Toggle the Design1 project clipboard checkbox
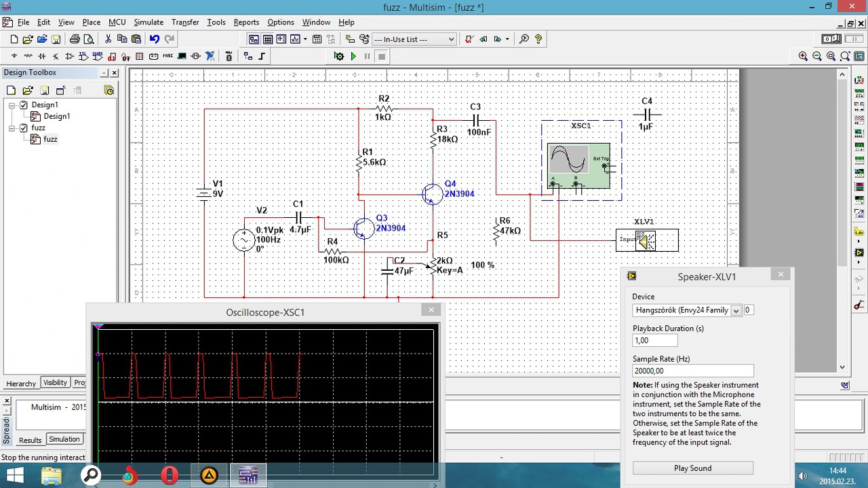Screen dimensions: 868x488 click(24, 105)
